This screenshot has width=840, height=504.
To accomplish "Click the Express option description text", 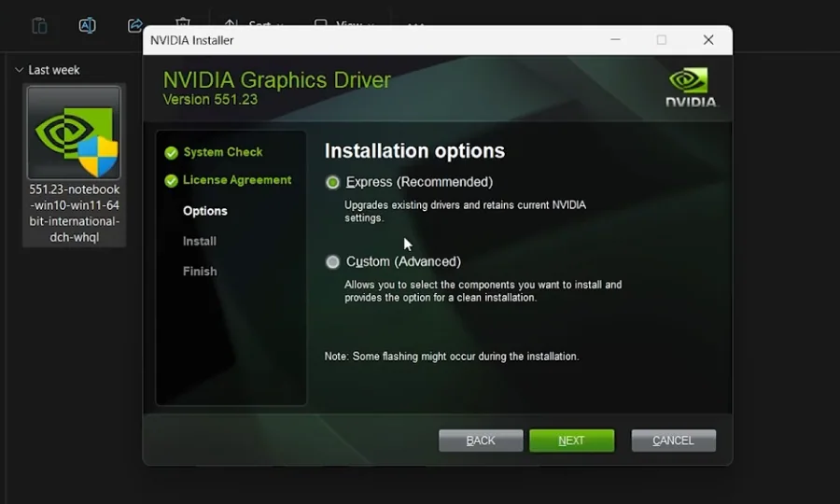I will pos(465,212).
